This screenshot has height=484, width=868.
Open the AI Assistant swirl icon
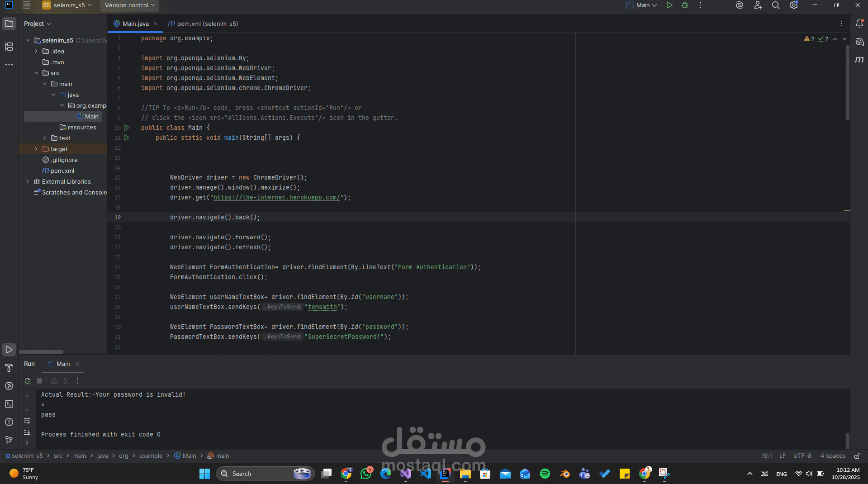[740, 5]
